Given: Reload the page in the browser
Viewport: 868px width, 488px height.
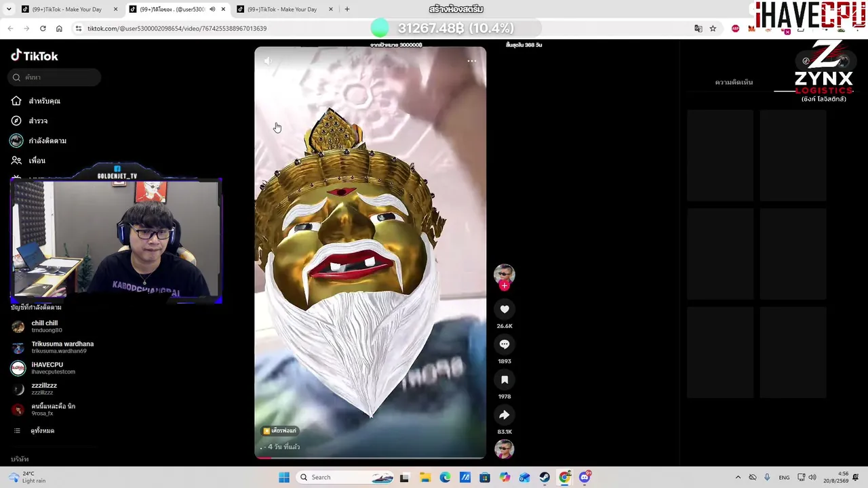Looking at the screenshot, I should [x=43, y=28].
